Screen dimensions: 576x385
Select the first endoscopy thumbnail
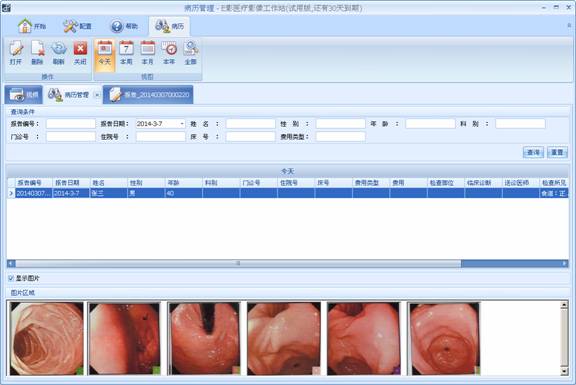point(47,338)
